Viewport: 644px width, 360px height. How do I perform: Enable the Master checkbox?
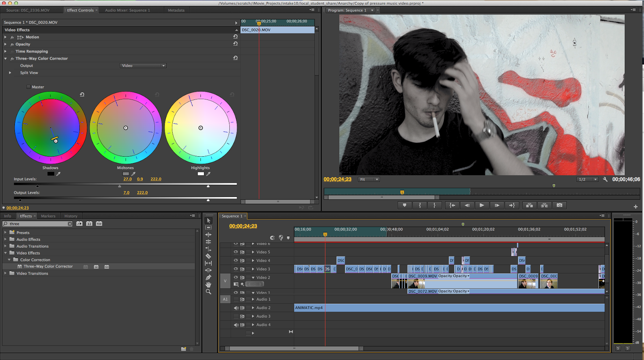point(29,87)
